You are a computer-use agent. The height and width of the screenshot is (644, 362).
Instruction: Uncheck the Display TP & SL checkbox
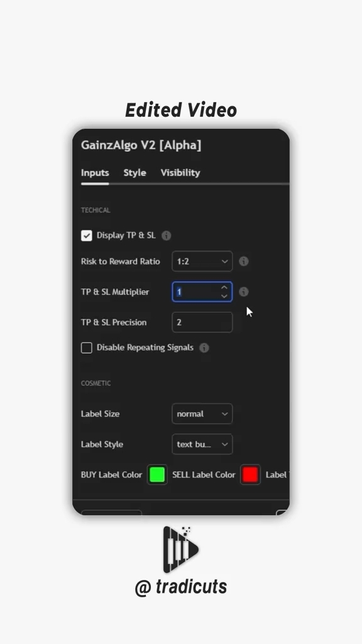87,235
